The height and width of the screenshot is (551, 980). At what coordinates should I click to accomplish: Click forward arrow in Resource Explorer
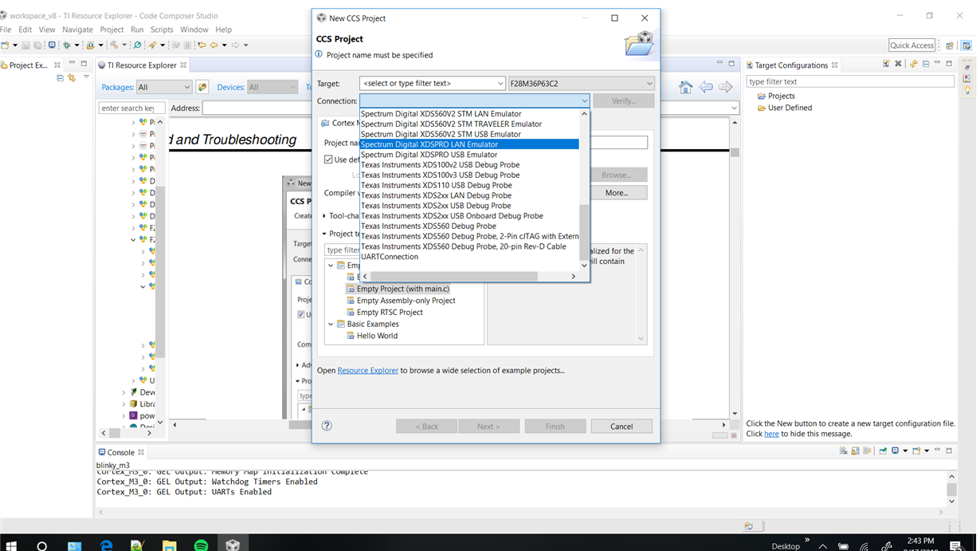point(726,87)
